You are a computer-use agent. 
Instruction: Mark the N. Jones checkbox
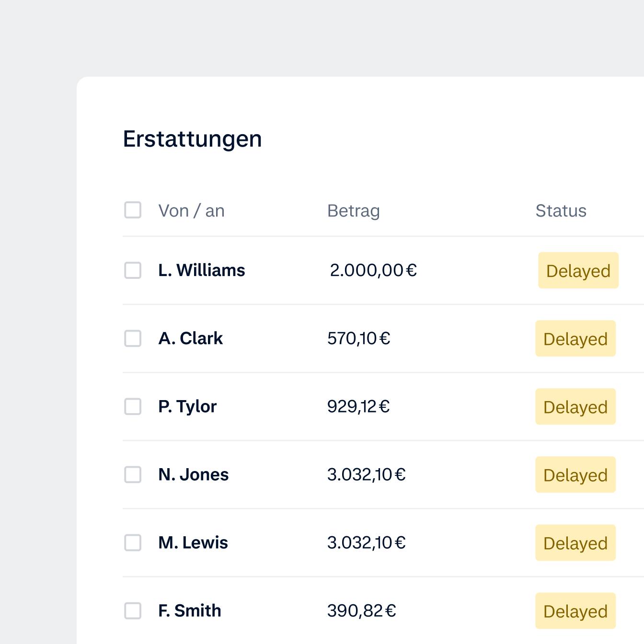coord(133,474)
